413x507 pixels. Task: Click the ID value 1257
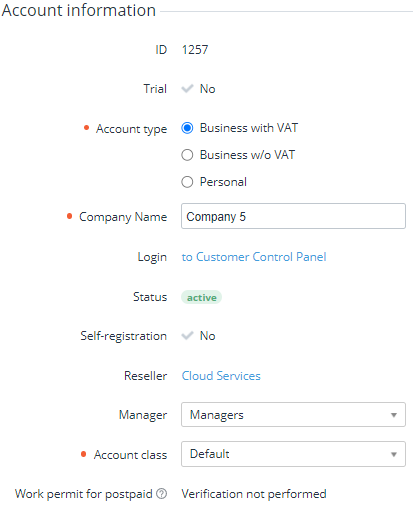pyautogui.click(x=195, y=50)
